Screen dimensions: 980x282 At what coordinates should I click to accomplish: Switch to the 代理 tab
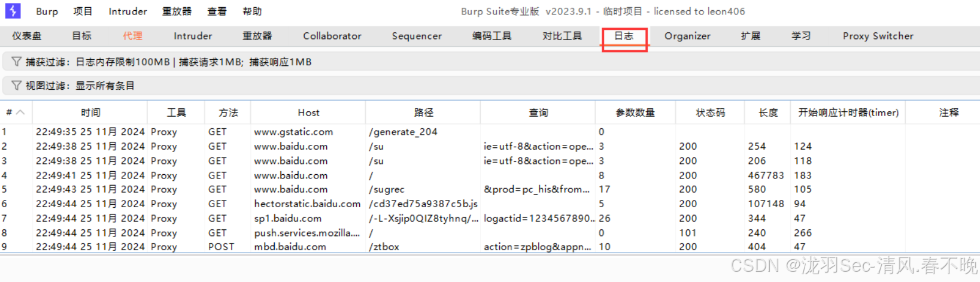coord(132,36)
